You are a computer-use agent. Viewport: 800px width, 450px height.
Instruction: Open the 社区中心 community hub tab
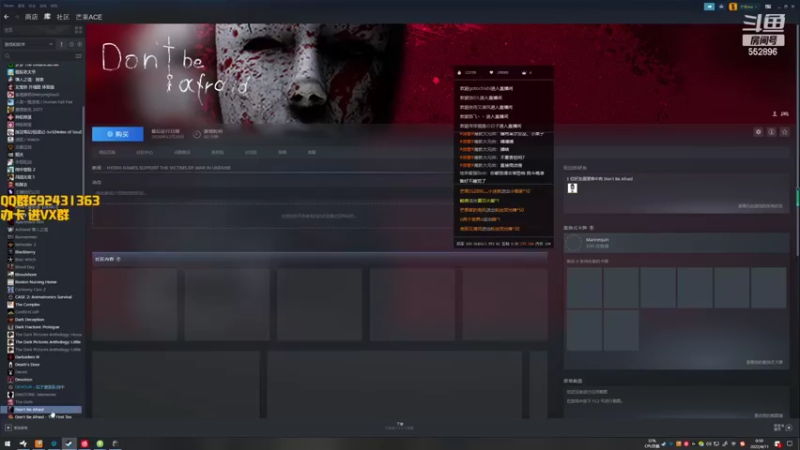pos(144,153)
